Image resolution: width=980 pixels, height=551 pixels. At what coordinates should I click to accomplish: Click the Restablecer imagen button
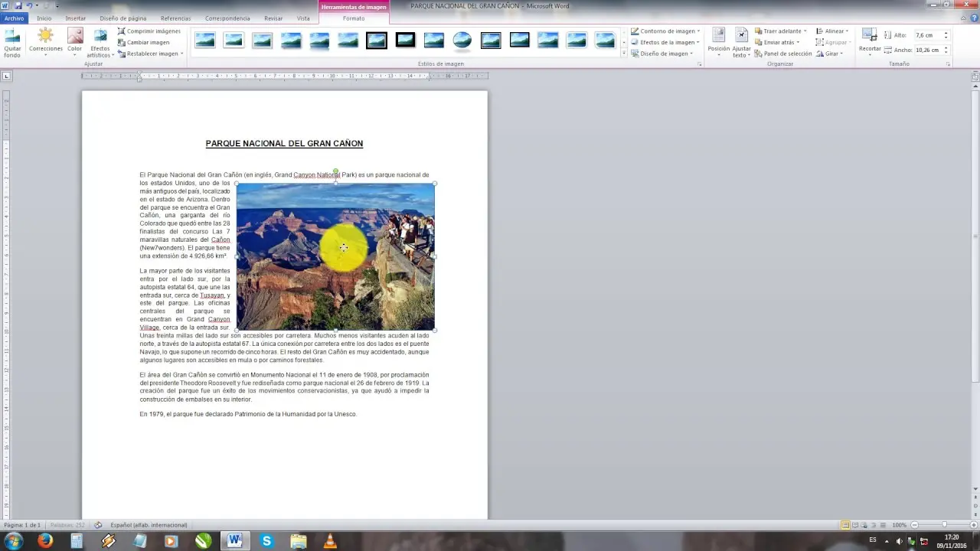pyautogui.click(x=122, y=54)
